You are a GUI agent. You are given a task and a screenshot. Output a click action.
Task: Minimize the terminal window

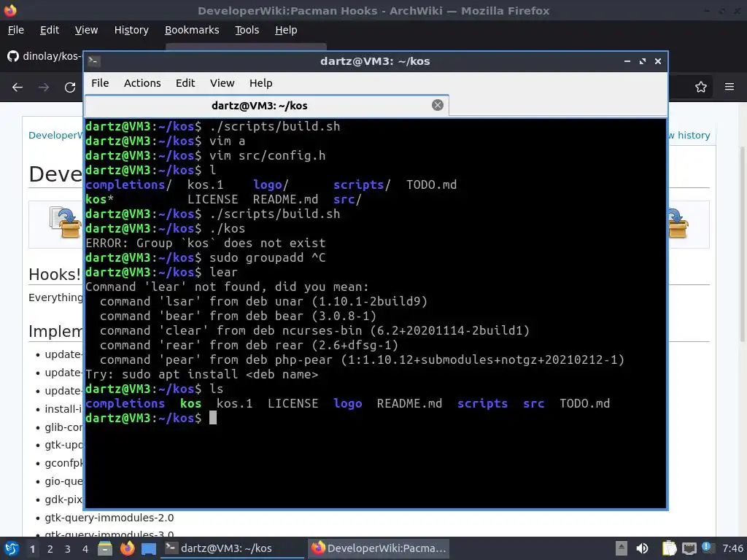pos(627,61)
